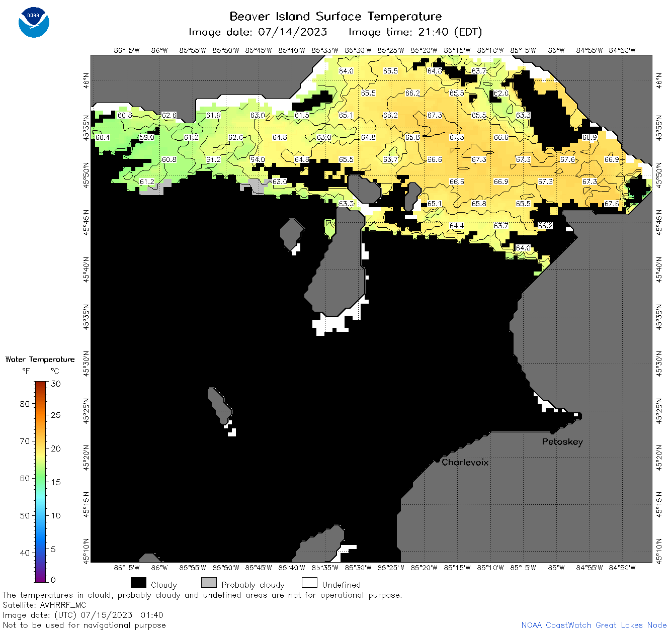
Task: Click the white Undefined legend swatch
Action: (x=309, y=583)
